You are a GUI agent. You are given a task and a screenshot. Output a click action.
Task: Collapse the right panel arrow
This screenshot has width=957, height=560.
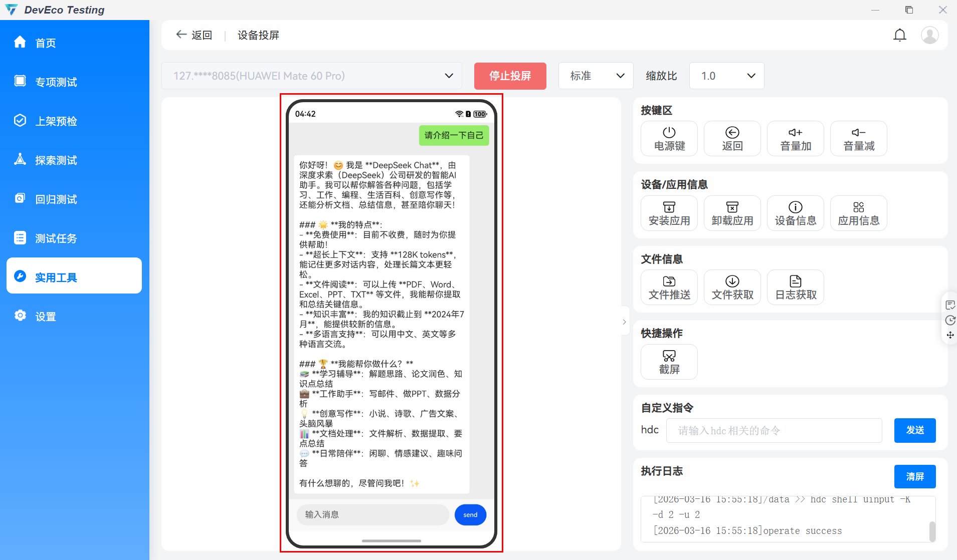coord(625,322)
